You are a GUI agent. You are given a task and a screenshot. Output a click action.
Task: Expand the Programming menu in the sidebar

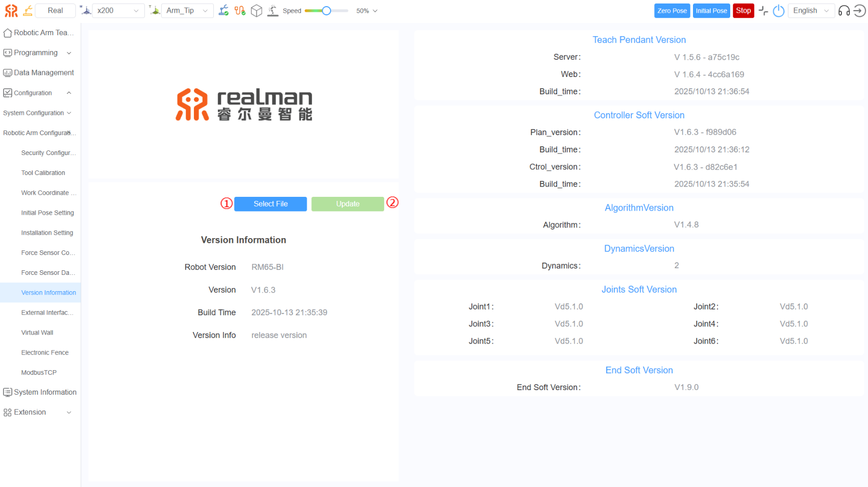37,53
